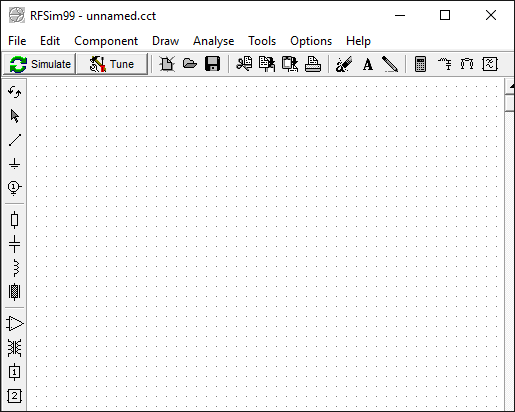Open the Analyse menu
Screen dimensions: 515x412
(214, 41)
